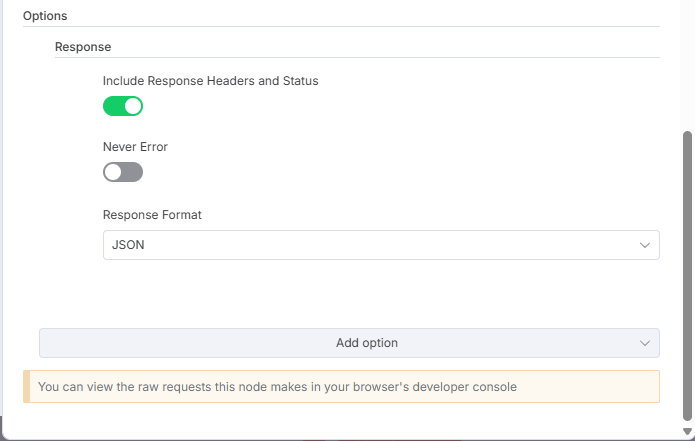Select the JSON value text
Viewport: 695px width, 441px height.
(x=128, y=245)
